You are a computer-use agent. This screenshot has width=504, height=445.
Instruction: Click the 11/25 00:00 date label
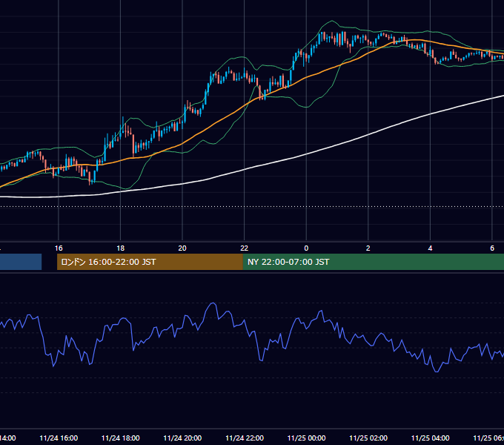pos(306,438)
